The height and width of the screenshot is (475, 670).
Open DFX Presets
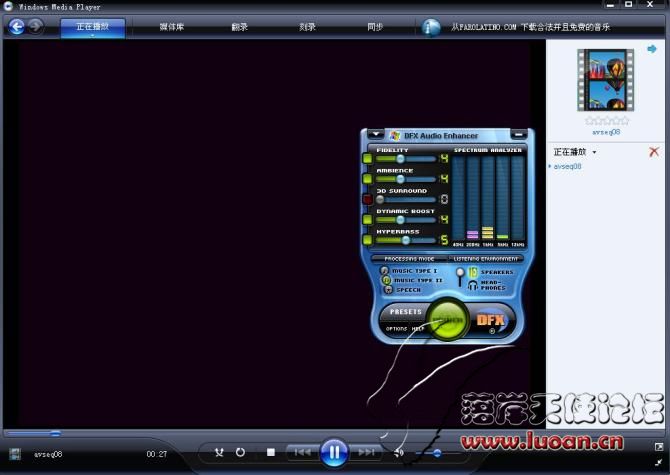(x=406, y=312)
